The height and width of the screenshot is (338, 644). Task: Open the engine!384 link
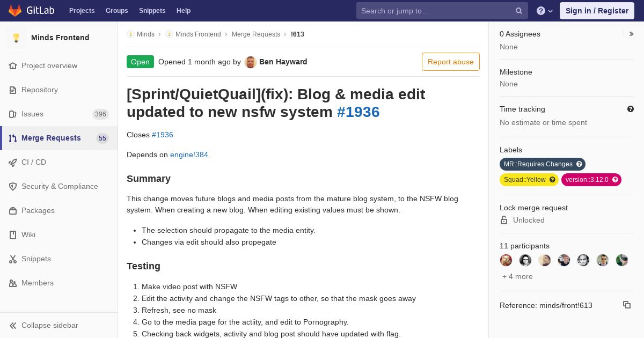pyautogui.click(x=189, y=155)
